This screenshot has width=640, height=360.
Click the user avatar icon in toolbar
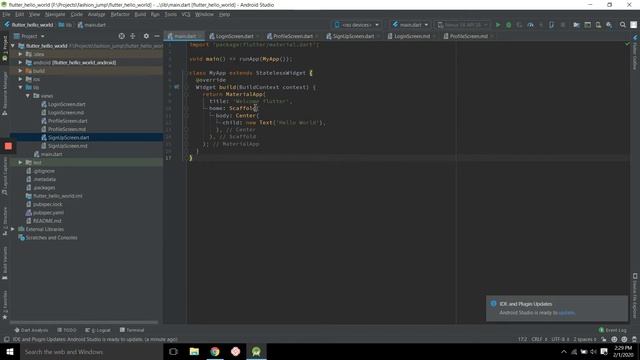pyautogui.click(x=633, y=25)
